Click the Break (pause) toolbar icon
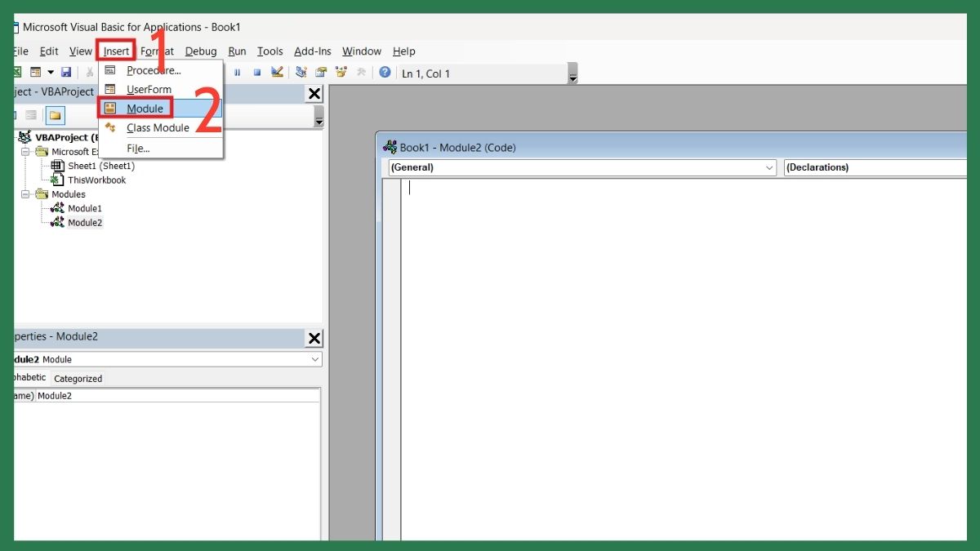This screenshot has width=980, height=551. 237,72
